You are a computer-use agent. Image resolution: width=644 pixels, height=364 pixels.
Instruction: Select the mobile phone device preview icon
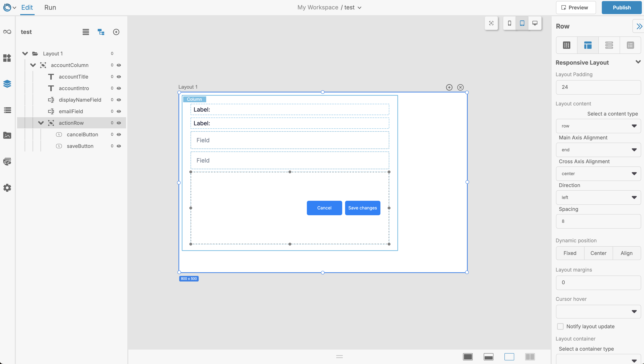(x=510, y=23)
